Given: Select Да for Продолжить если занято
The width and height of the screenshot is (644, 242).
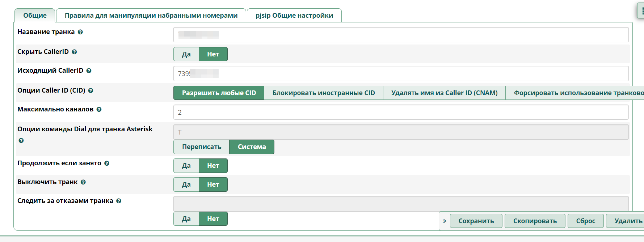Looking at the screenshot, I should (x=186, y=166).
